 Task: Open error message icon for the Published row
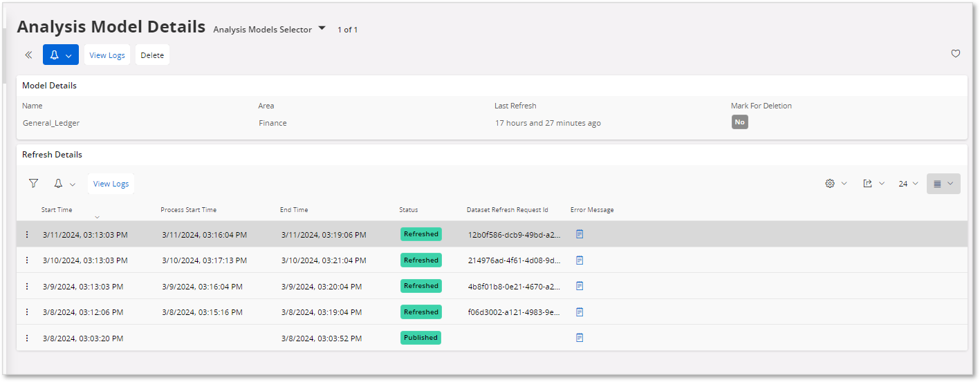click(580, 338)
